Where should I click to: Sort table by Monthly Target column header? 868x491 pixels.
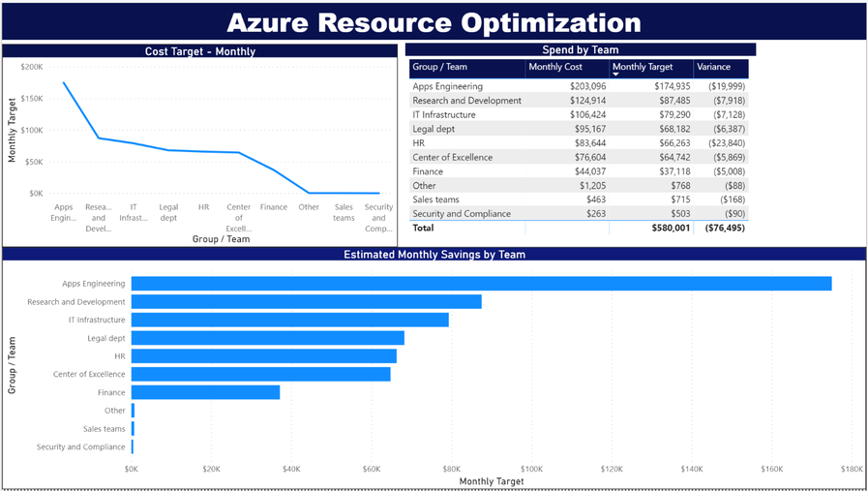643,67
